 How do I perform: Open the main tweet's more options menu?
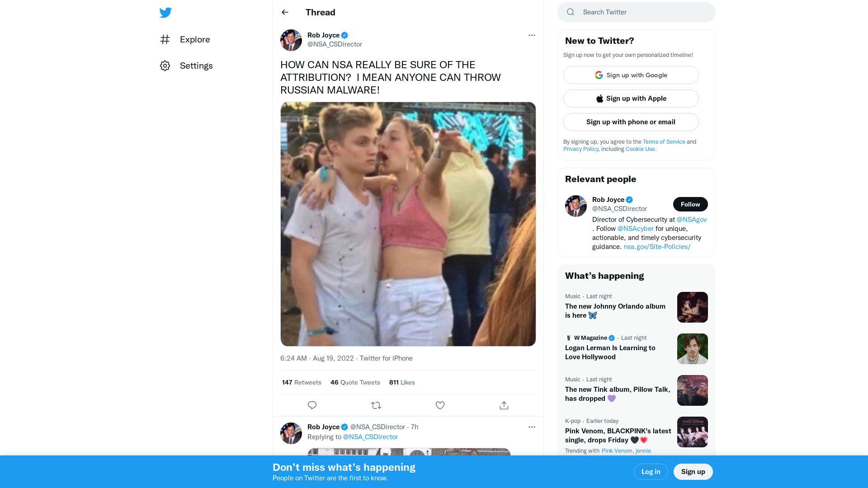coord(532,35)
